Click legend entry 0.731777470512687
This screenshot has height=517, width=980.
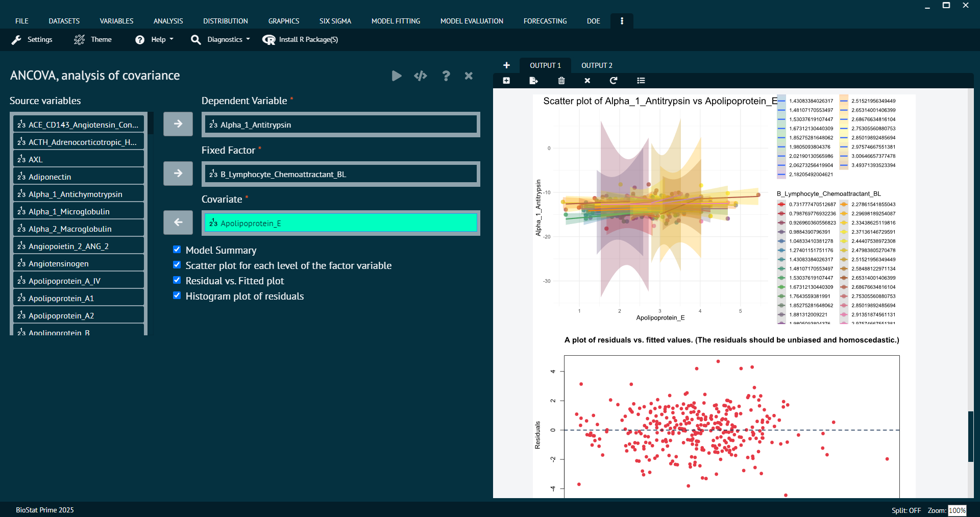click(806, 204)
